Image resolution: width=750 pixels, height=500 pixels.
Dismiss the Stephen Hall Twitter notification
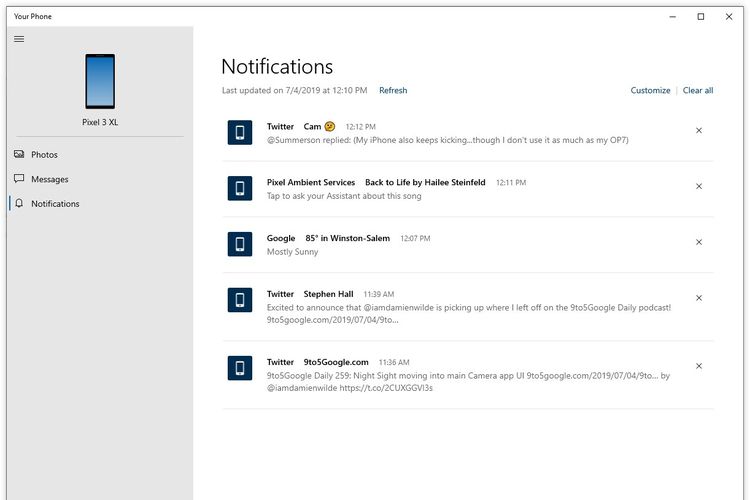tap(699, 298)
